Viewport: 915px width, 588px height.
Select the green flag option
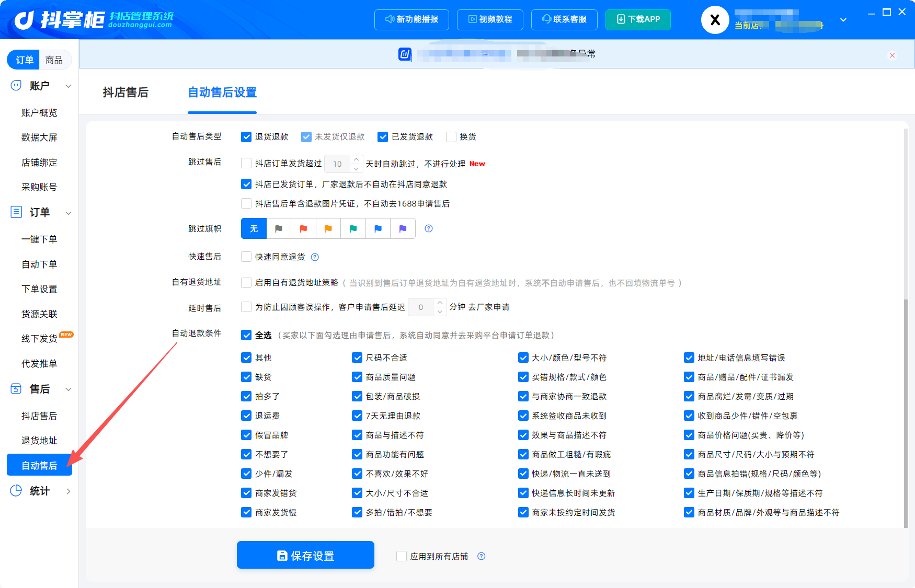pyautogui.click(x=353, y=228)
